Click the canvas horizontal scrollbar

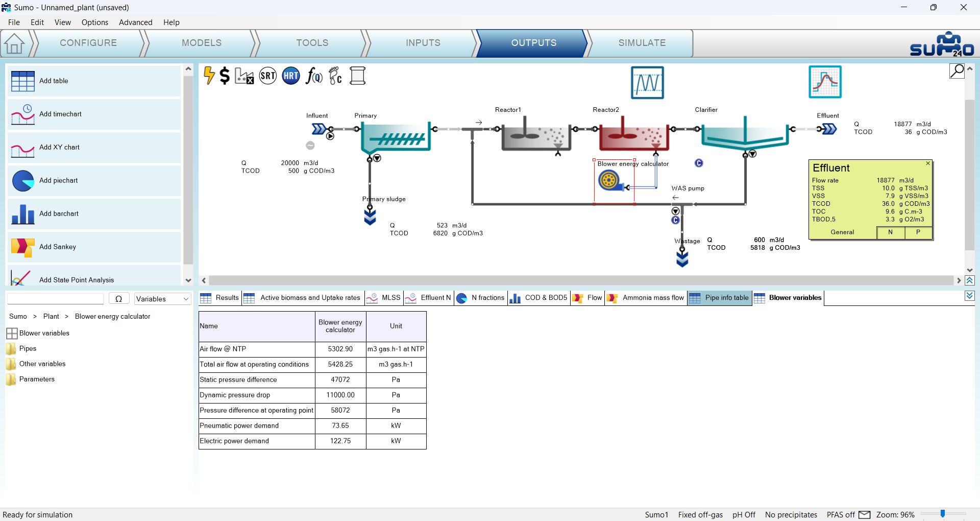pyautogui.click(x=581, y=280)
